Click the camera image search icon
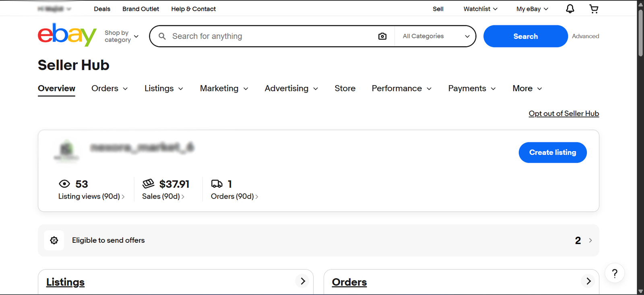 point(382,36)
